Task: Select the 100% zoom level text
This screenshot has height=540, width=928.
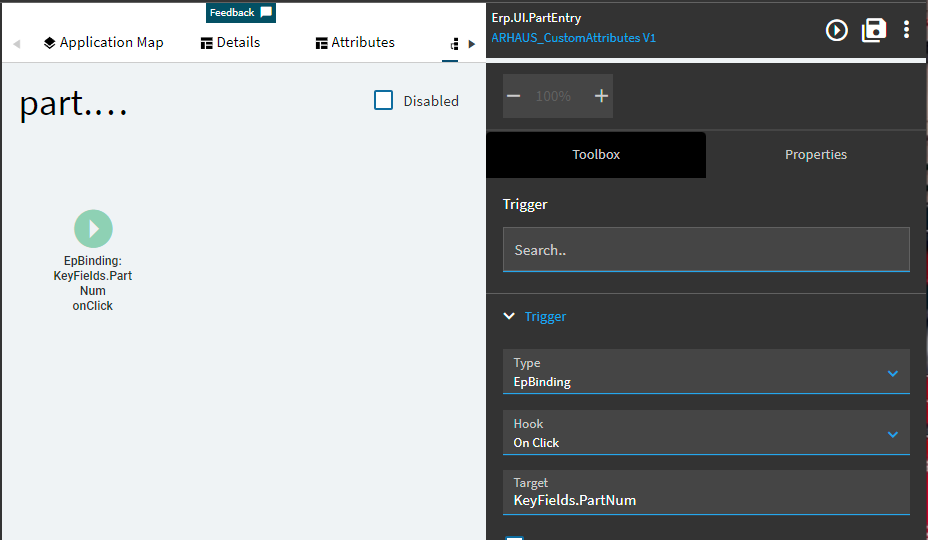Action: [x=553, y=96]
